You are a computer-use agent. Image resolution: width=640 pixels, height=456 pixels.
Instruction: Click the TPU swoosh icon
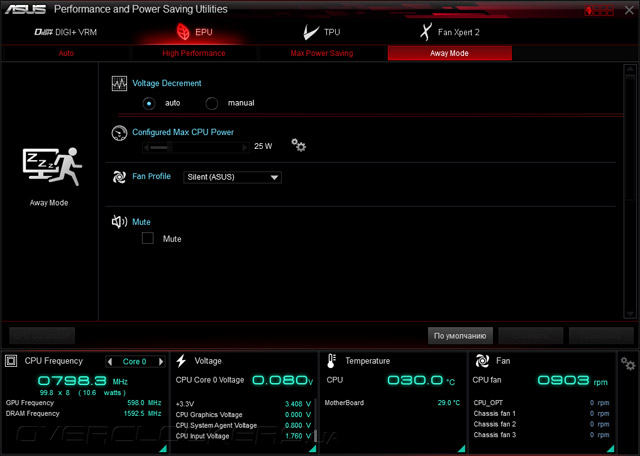[x=311, y=32]
